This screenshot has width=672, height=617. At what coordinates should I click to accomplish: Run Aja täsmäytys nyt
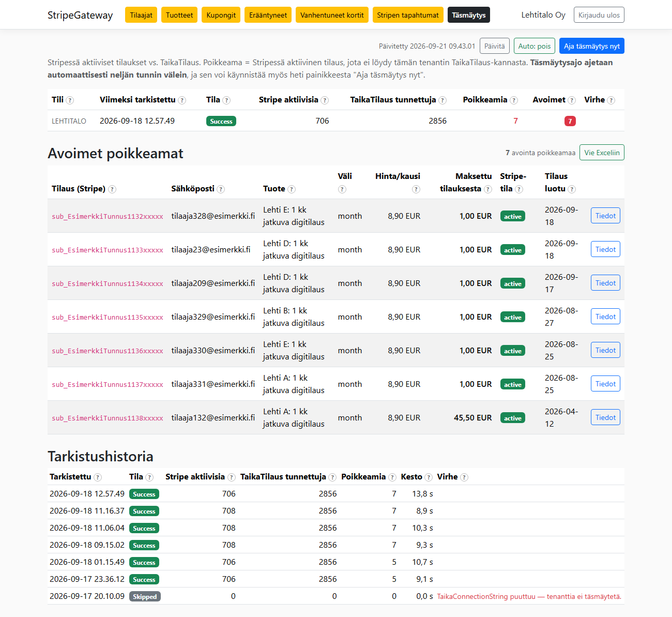pos(592,46)
